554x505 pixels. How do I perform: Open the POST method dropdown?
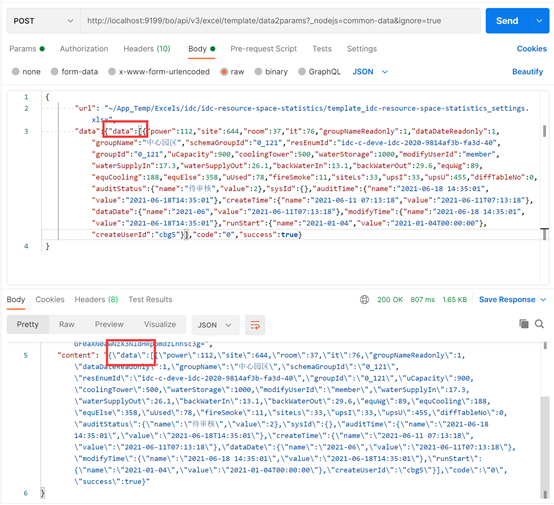[43, 21]
